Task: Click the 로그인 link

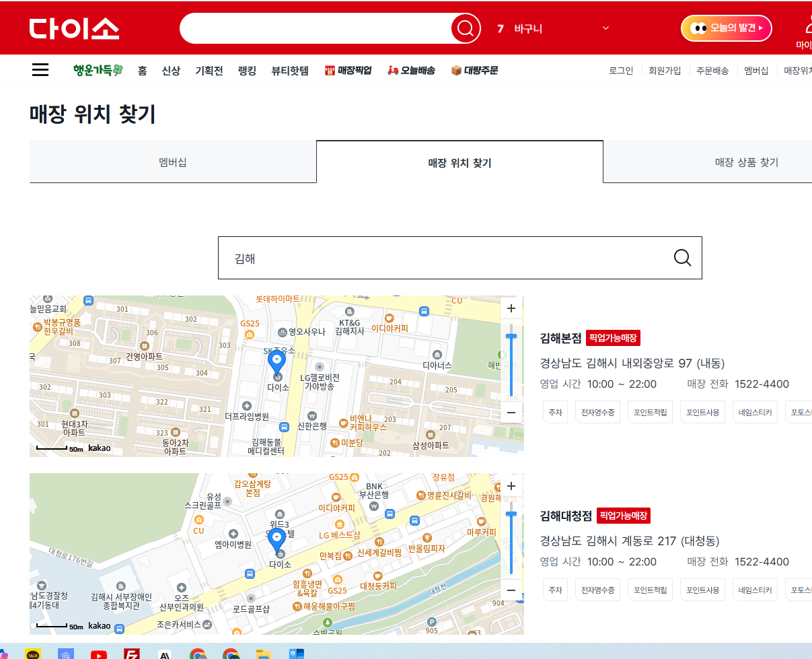Action: point(621,70)
